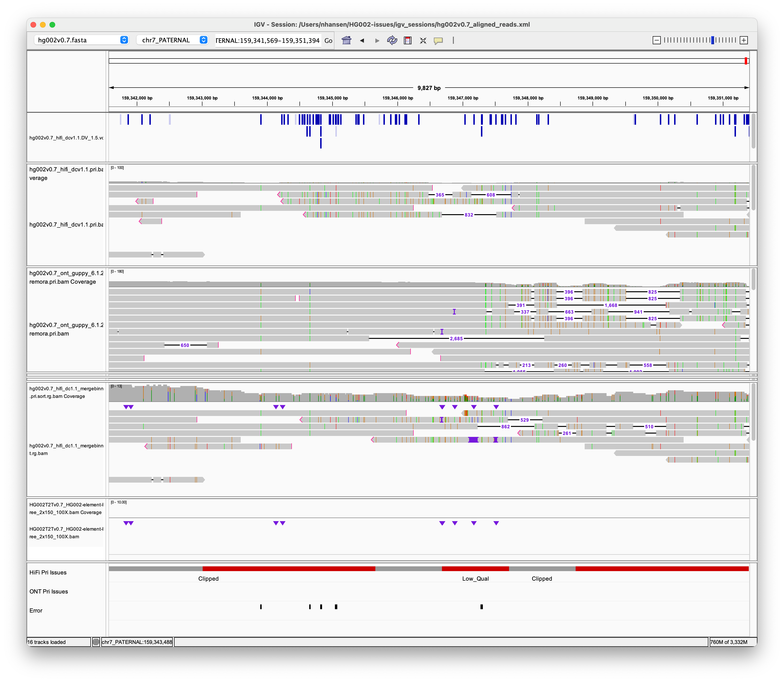Navigate back using the left arrow icon
Image resolution: width=784 pixels, height=682 pixels.
(362, 40)
